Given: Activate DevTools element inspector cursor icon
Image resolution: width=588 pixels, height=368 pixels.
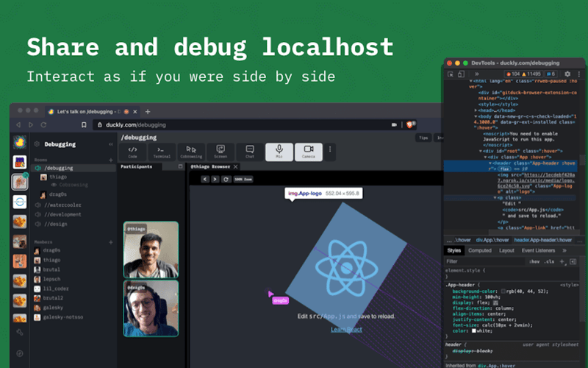Looking at the screenshot, I should [x=451, y=74].
